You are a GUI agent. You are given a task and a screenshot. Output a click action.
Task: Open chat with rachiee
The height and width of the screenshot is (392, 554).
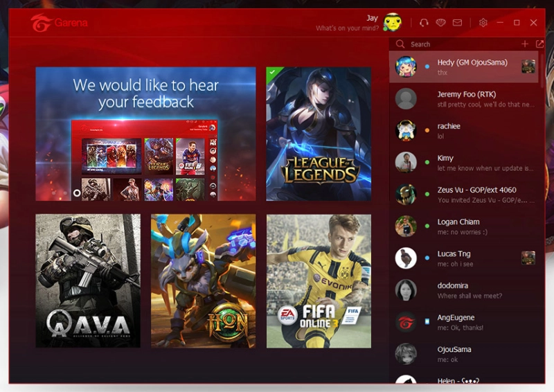coord(464,130)
